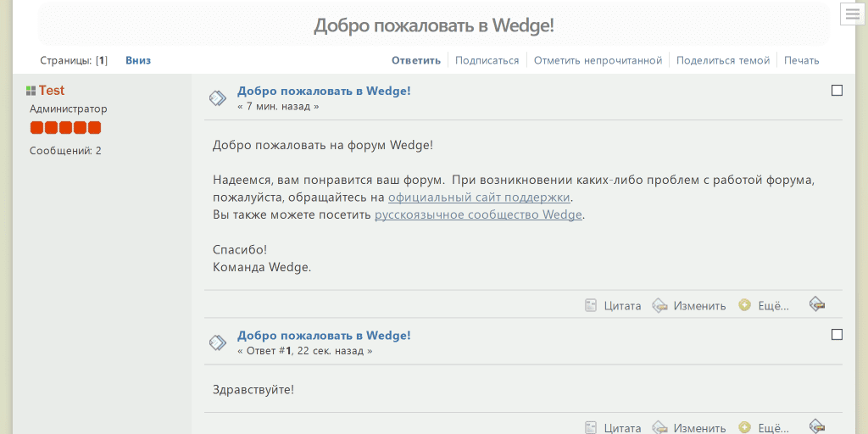Open the Поделиться темой share menu
Image resolution: width=868 pixels, height=434 pixels.
pos(723,60)
